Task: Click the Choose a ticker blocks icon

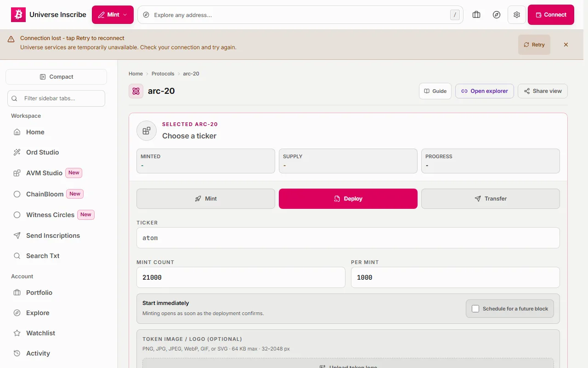Action: click(147, 131)
